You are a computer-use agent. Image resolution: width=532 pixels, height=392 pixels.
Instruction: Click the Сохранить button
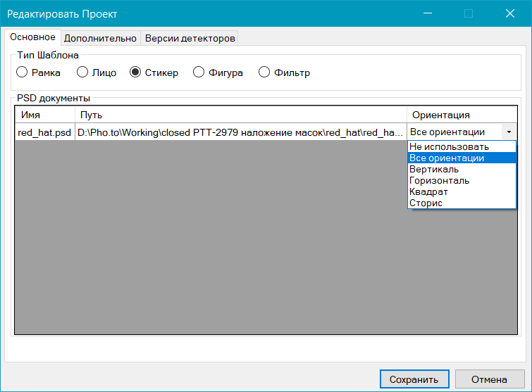click(x=414, y=379)
